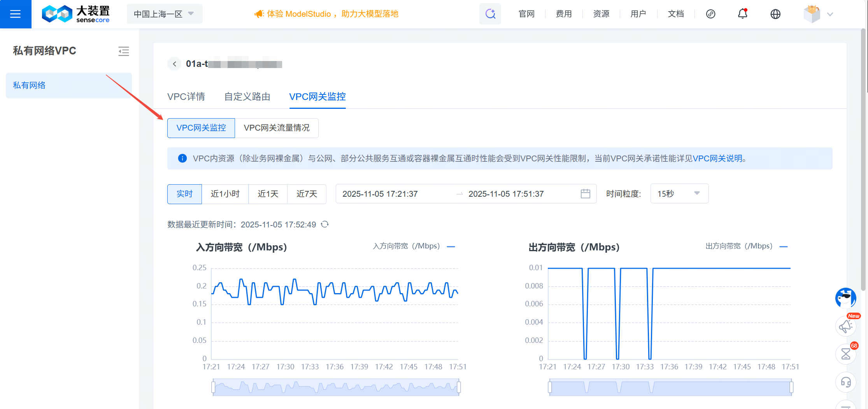Open the notification bell

742,14
